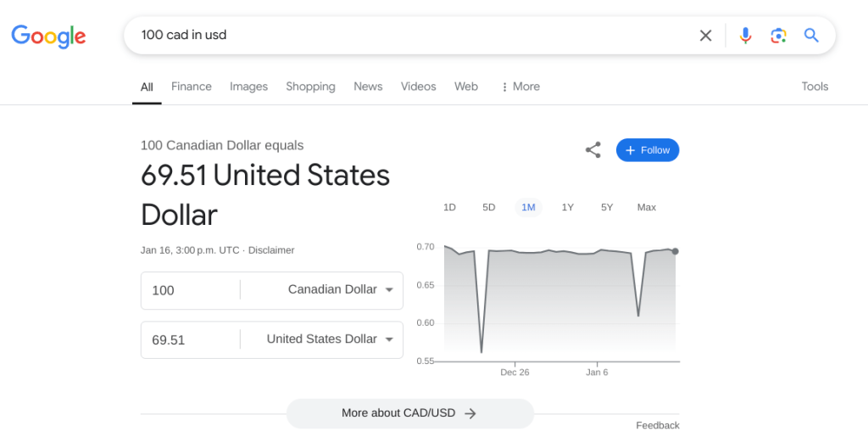This screenshot has height=437, width=868.
Task: Click the 100 amount input field
Action: pos(191,290)
